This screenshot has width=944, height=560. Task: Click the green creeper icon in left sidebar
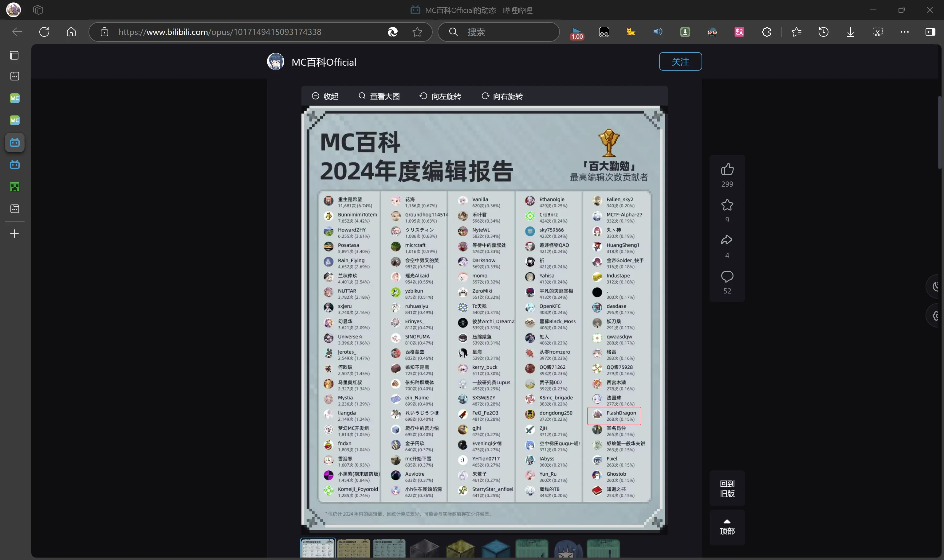tap(15, 187)
